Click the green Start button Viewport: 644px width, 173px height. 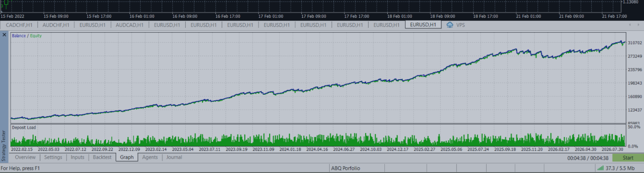pos(628,158)
